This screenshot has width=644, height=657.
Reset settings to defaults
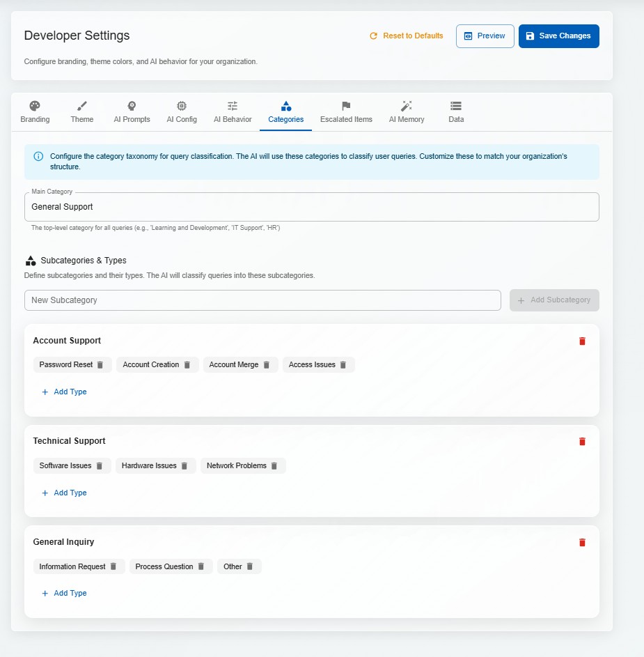click(x=407, y=36)
